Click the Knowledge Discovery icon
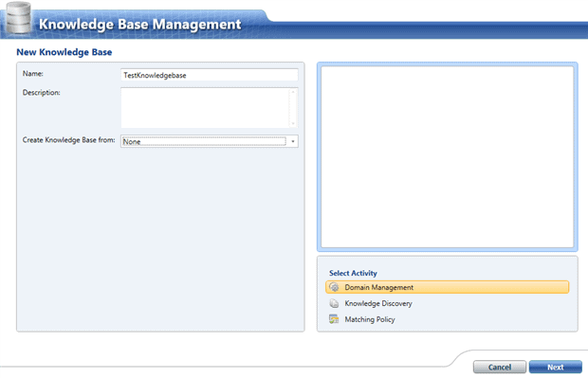The height and width of the screenshot is (378, 588). (334, 303)
